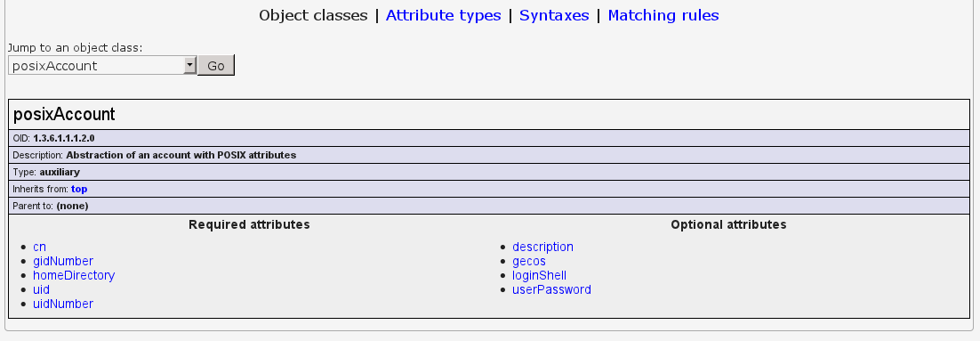Open the userPassword attribute link
Viewport: 980px width, 341px height.
(552, 290)
